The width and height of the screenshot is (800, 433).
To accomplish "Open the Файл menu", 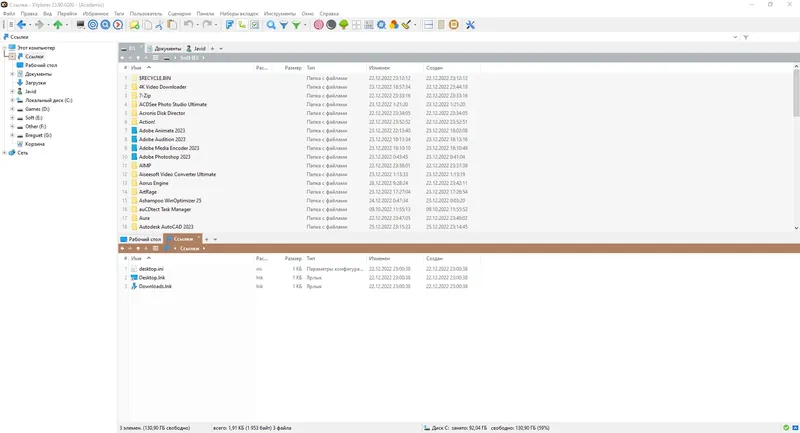I will pos(9,14).
